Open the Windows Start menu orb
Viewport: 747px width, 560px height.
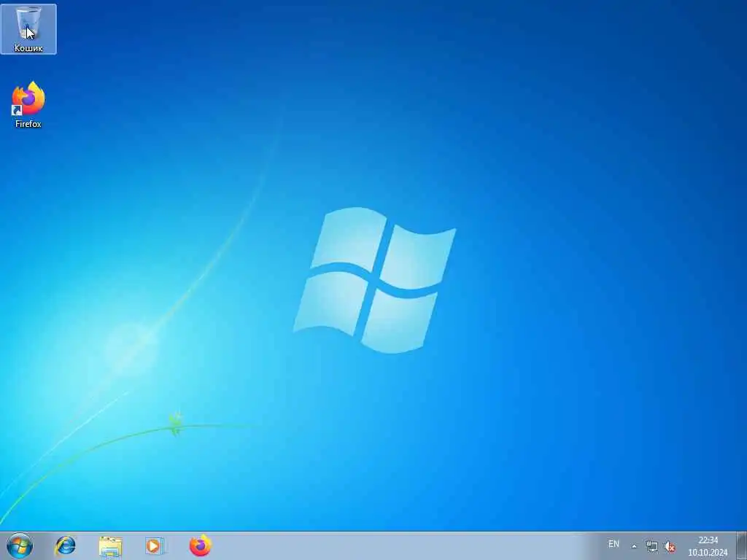[20, 545]
